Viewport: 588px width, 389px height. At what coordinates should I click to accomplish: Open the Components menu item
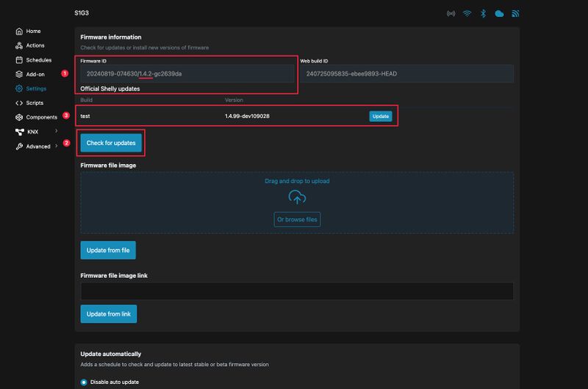pos(41,118)
